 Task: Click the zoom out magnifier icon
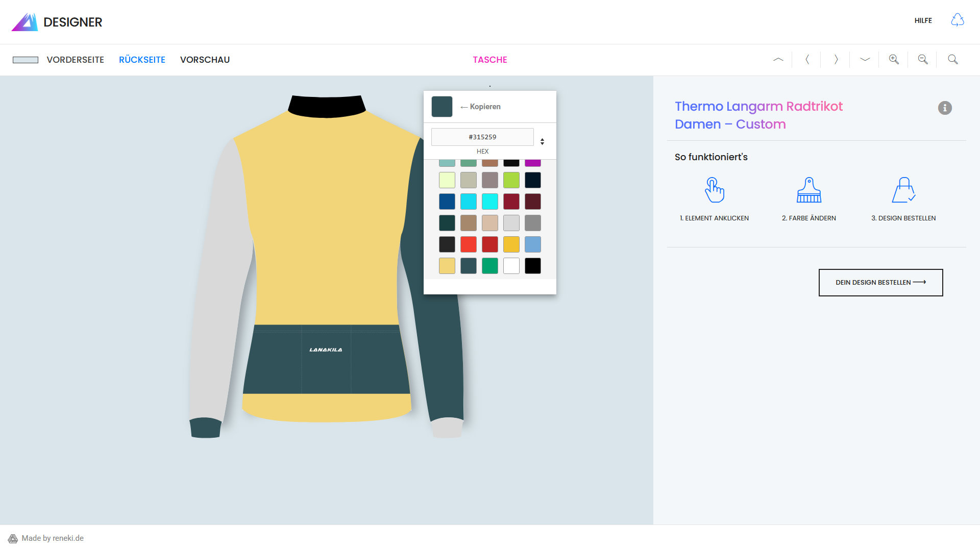(923, 59)
